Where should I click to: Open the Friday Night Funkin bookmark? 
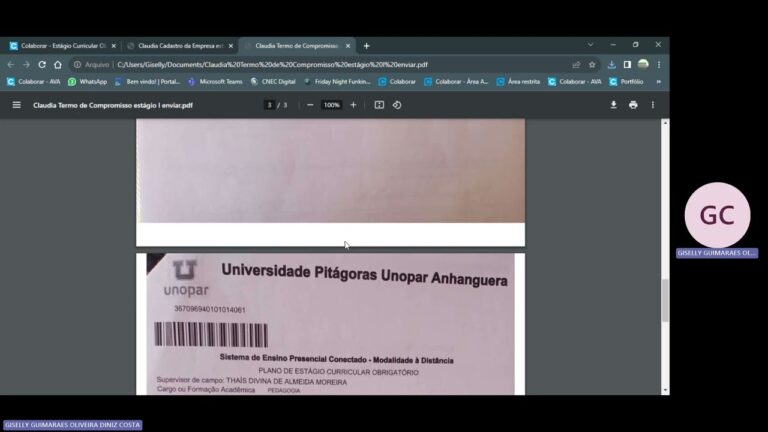[x=337, y=82]
